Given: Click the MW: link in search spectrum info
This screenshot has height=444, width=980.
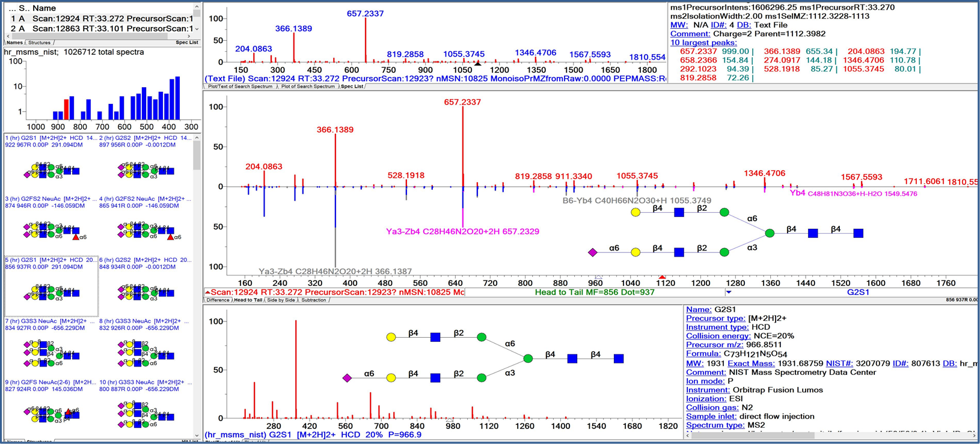Looking at the screenshot, I should 679,25.
